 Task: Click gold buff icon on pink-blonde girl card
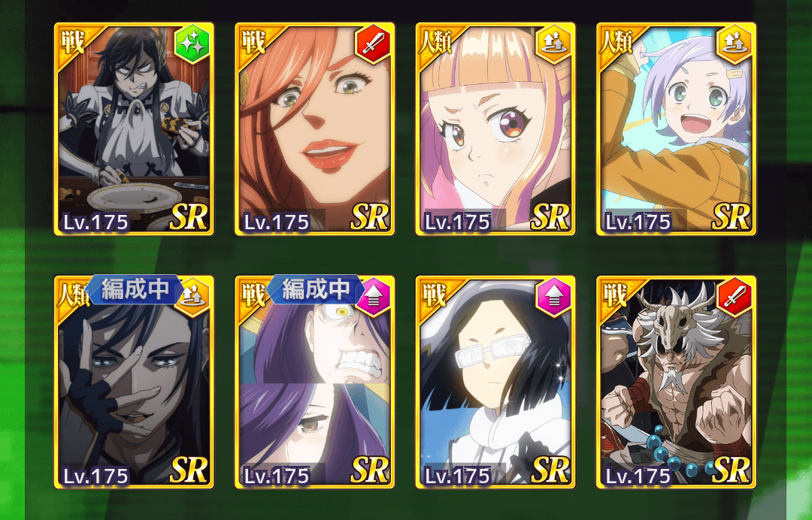pyautogui.click(x=553, y=44)
